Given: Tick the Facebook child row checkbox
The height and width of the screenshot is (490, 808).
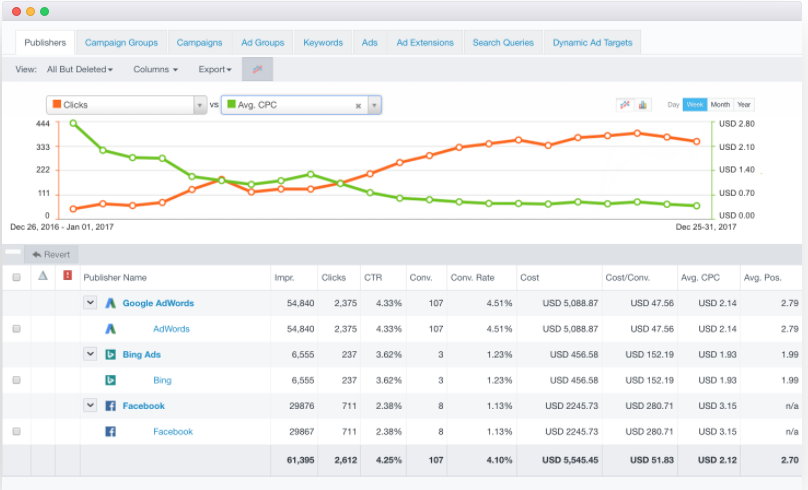Looking at the screenshot, I should pyautogui.click(x=16, y=431).
